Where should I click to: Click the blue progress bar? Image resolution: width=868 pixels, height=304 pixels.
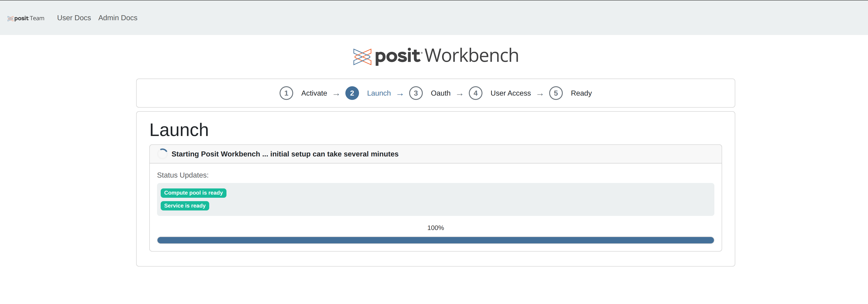435,240
